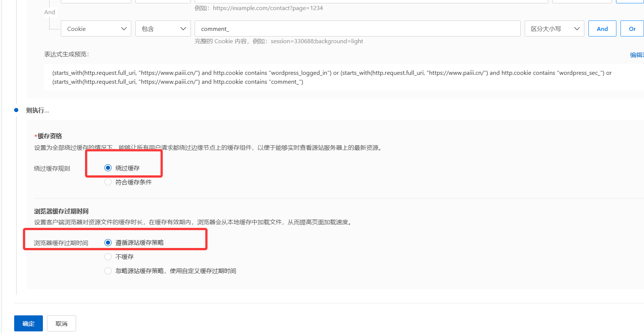Click the blue step dot next to 则执行

16,110
